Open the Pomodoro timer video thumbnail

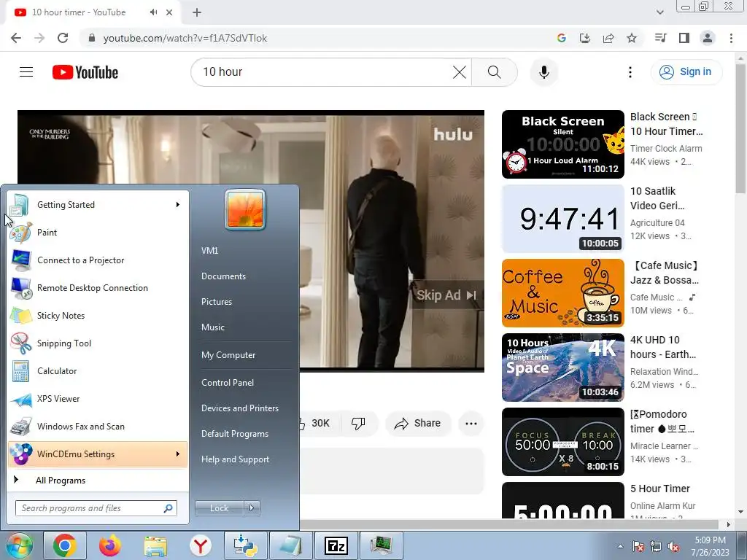pos(562,441)
